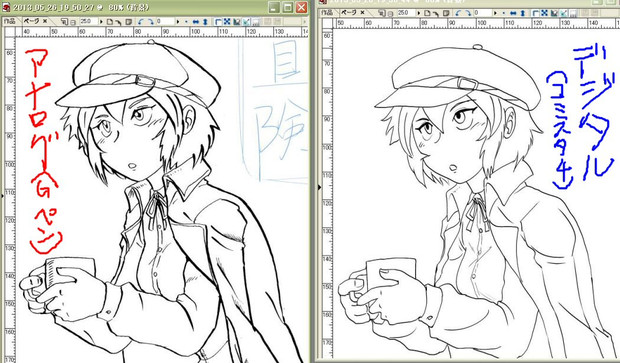620x363 pixels.
Task: Open rotation angle dropdown arrow in left window
Action: [178, 22]
